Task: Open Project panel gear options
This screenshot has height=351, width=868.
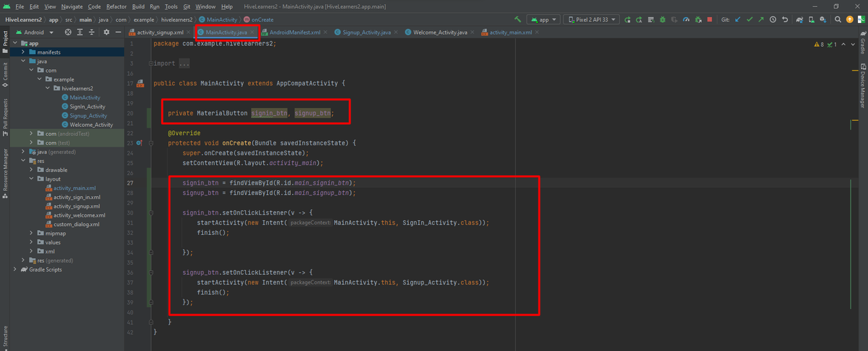Action: tap(106, 32)
